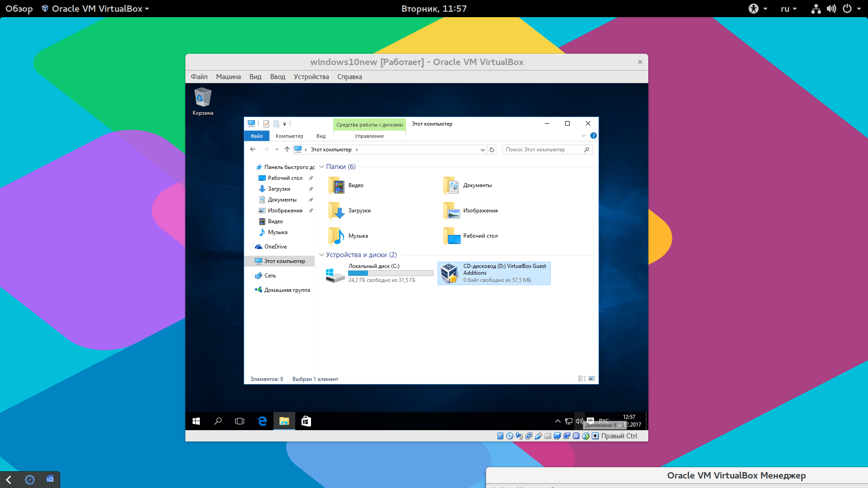Go up one level with Explorer up arrow

click(x=287, y=150)
